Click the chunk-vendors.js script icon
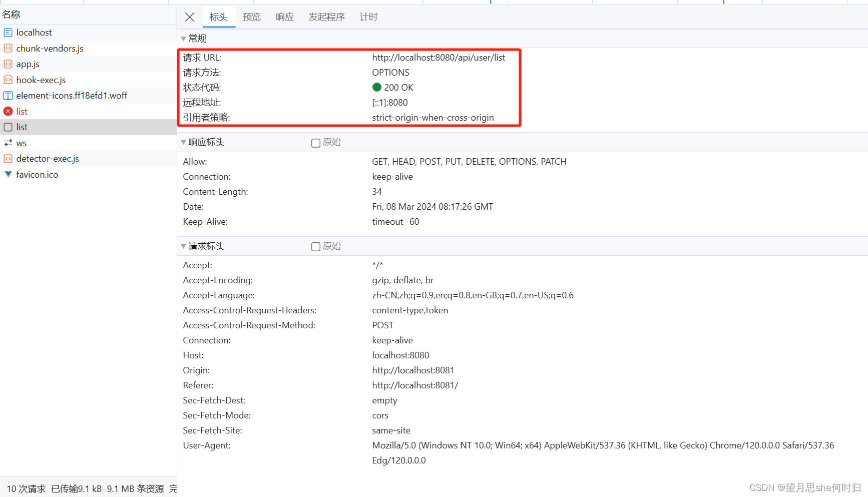The width and height of the screenshot is (868, 497). (8, 49)
